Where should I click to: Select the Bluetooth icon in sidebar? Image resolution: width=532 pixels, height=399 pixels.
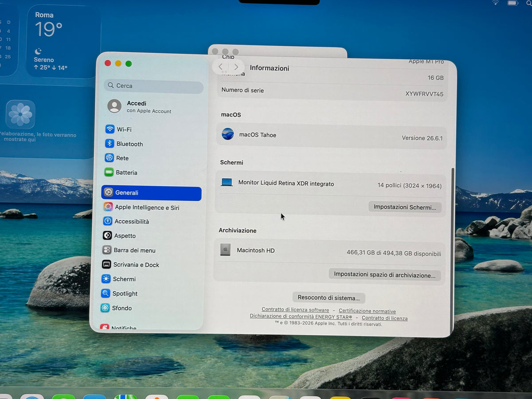[x=110, y=144]
